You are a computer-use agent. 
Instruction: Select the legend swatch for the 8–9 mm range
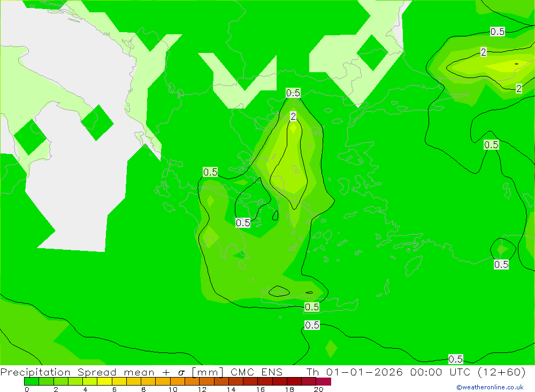click(148, 381)
